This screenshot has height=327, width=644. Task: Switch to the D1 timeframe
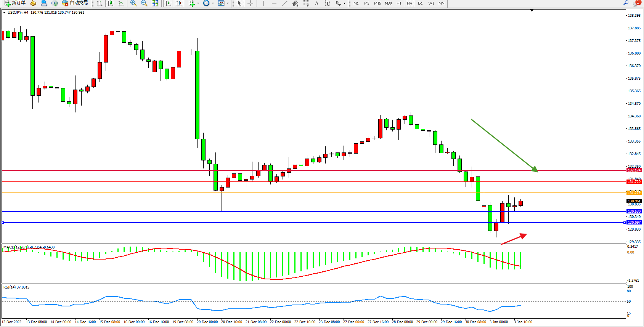click(420, 3)
